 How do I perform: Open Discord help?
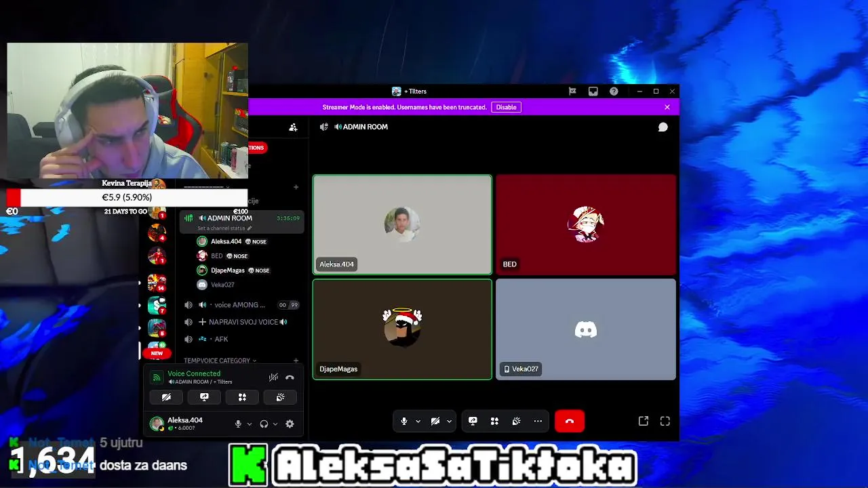click(x=614, y=91)
